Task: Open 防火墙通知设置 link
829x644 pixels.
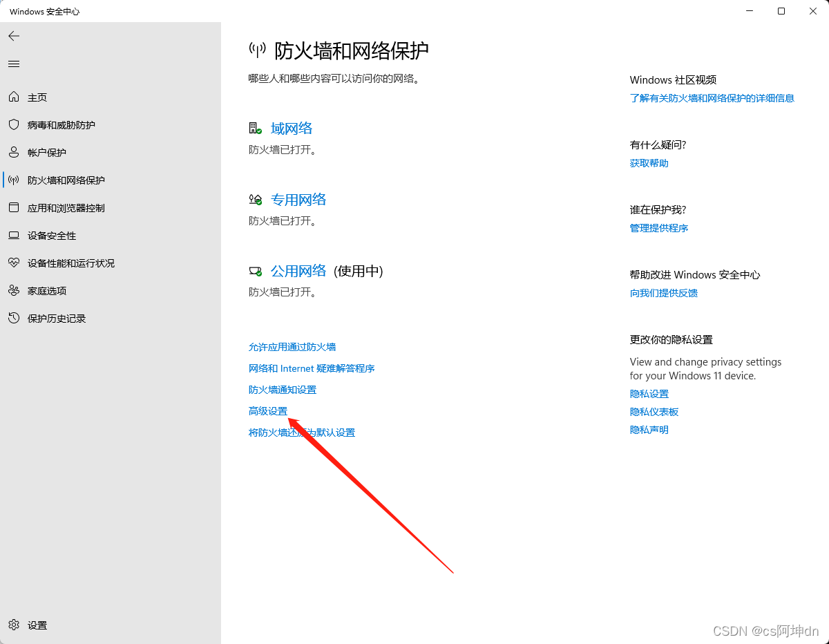Action: pyautogui.click(x=283, y=390)
